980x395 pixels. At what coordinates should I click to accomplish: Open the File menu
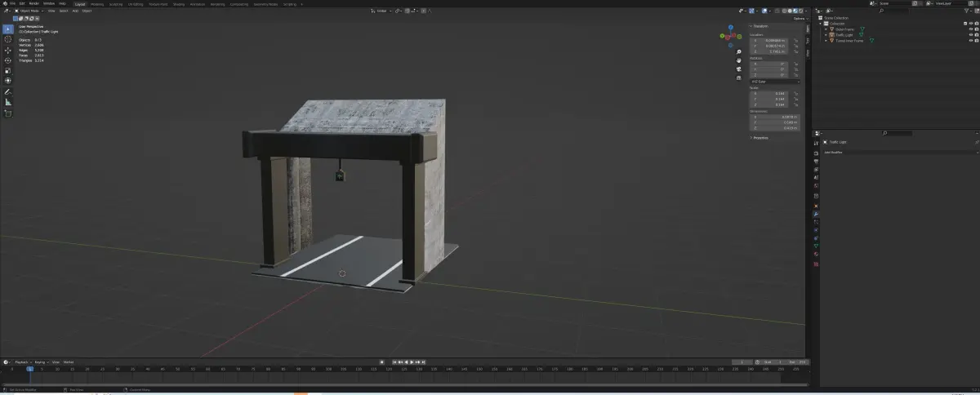pyautogui.click(x=13, y=3)
